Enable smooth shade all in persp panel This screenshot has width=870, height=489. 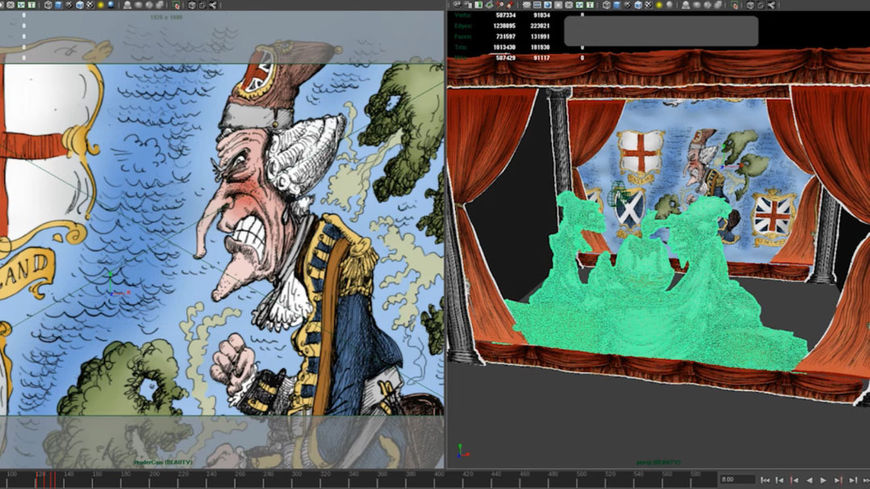(x=616, y=4)
